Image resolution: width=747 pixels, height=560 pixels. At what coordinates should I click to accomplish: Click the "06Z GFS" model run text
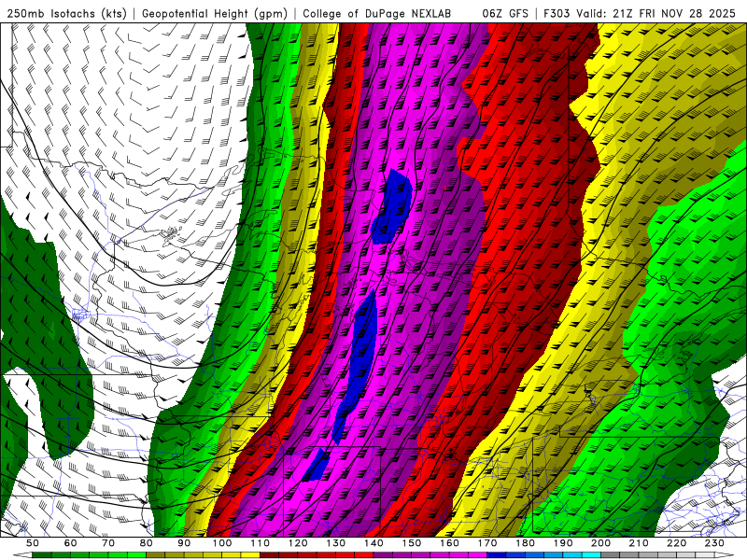pos(505,13)
